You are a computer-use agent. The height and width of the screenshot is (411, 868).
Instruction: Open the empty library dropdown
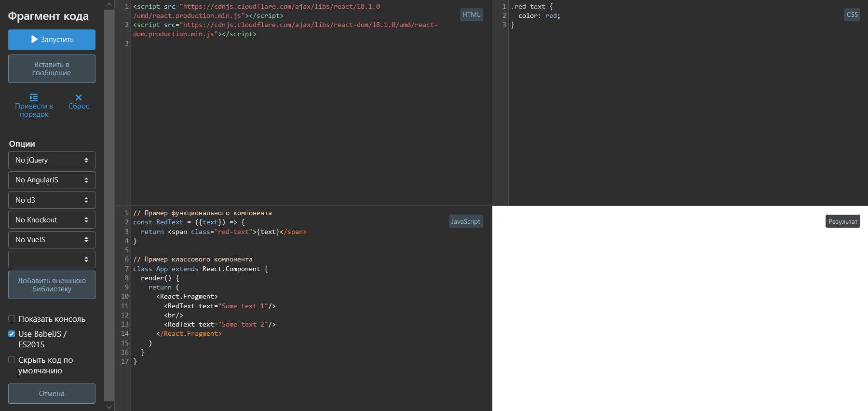(52, 259)
